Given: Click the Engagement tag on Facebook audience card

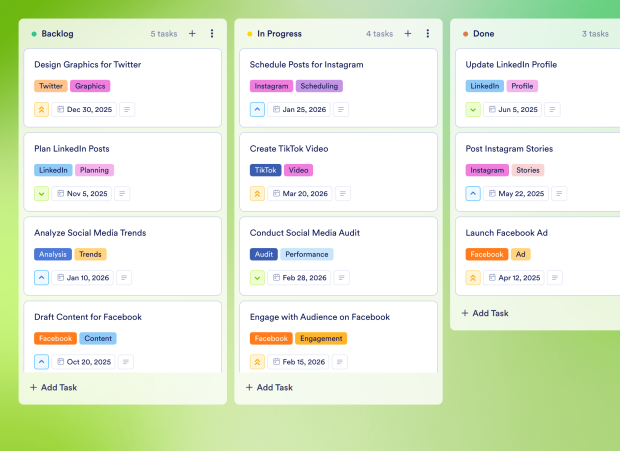Looking at the screenshot, I should click(321, 338).
